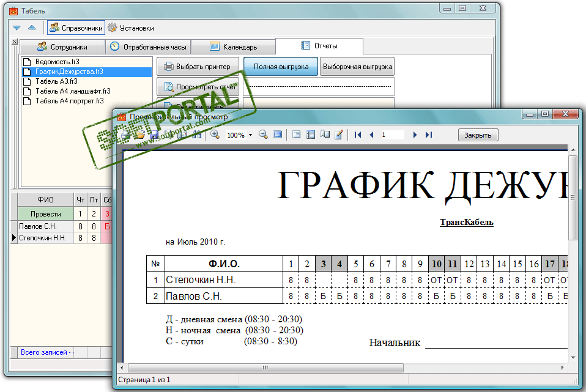Toggle the page thumbnails icon

pyautogui.click(x=311, y=135)
